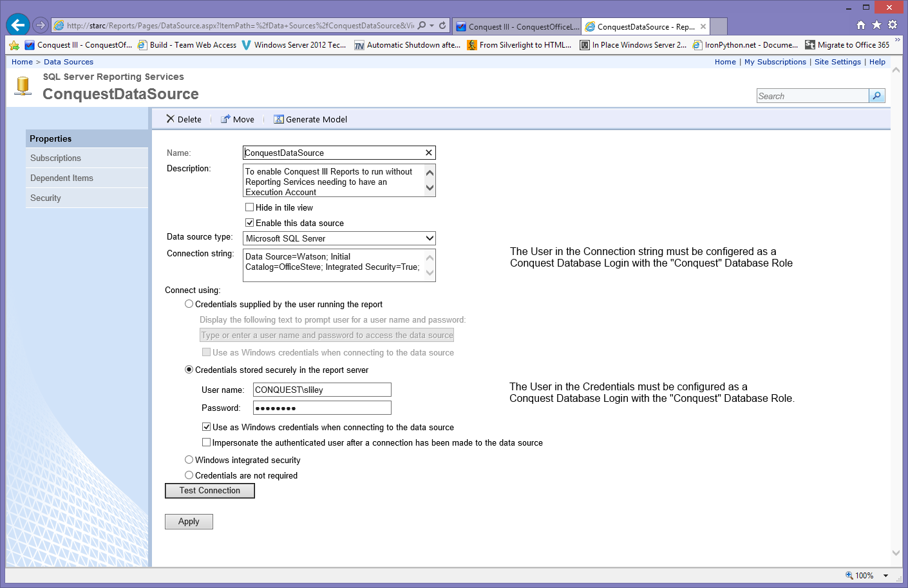Open top-right Home link
The width and height of the screenshot is (908, 588).
pos(725,62)
